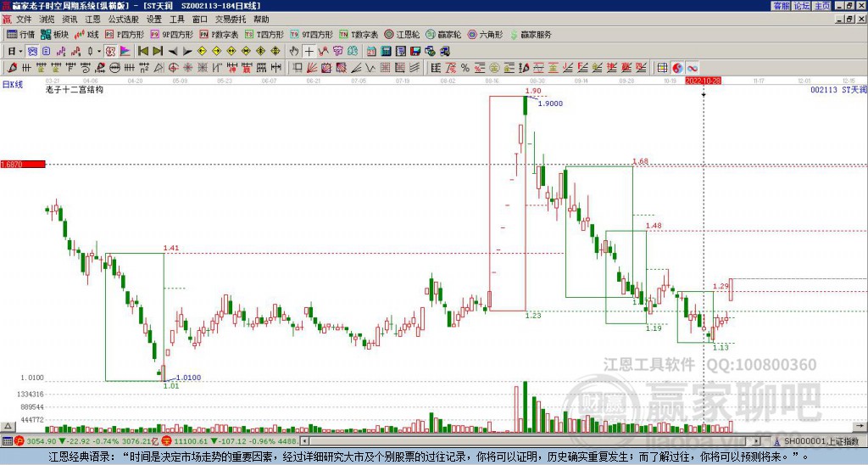Image resolution: width=868 pixels, height=465 pixels.
Task: Open the 行情 quotes view
Action: pos(20,34)
